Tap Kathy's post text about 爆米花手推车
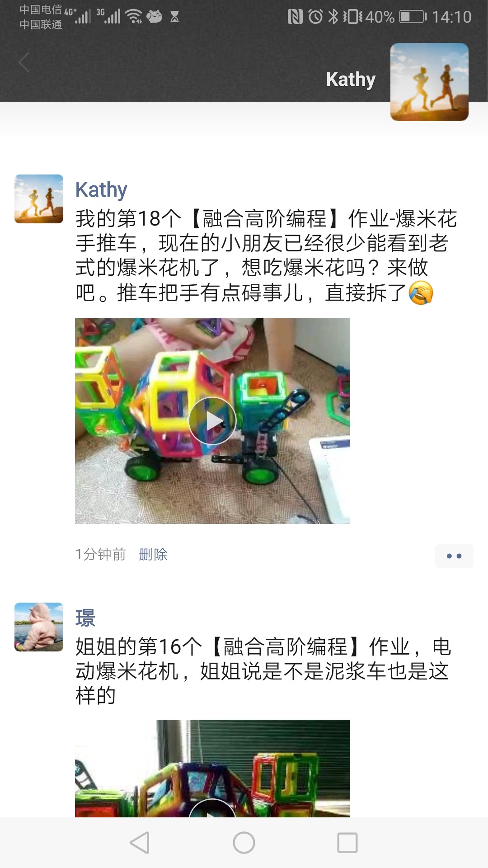This screenshot has width=488, height=868. point(266,255)
